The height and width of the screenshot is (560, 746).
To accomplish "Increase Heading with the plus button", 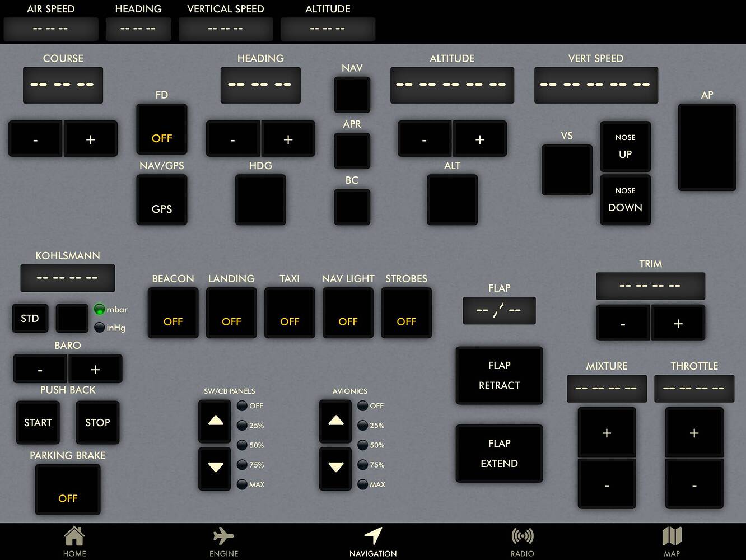I will coord(288,138).
